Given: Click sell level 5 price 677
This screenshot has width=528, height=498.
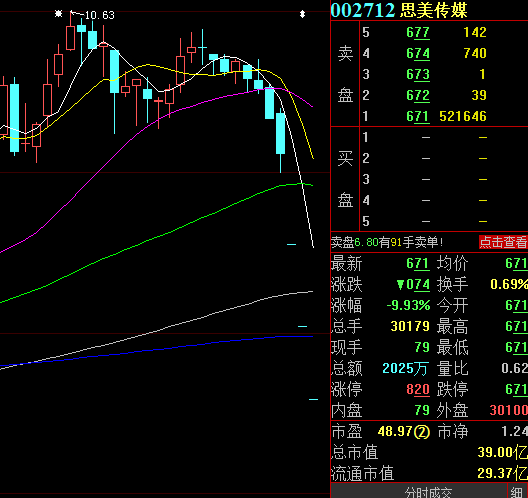Looking at the screenshot, I should click(x=418, y=32).
